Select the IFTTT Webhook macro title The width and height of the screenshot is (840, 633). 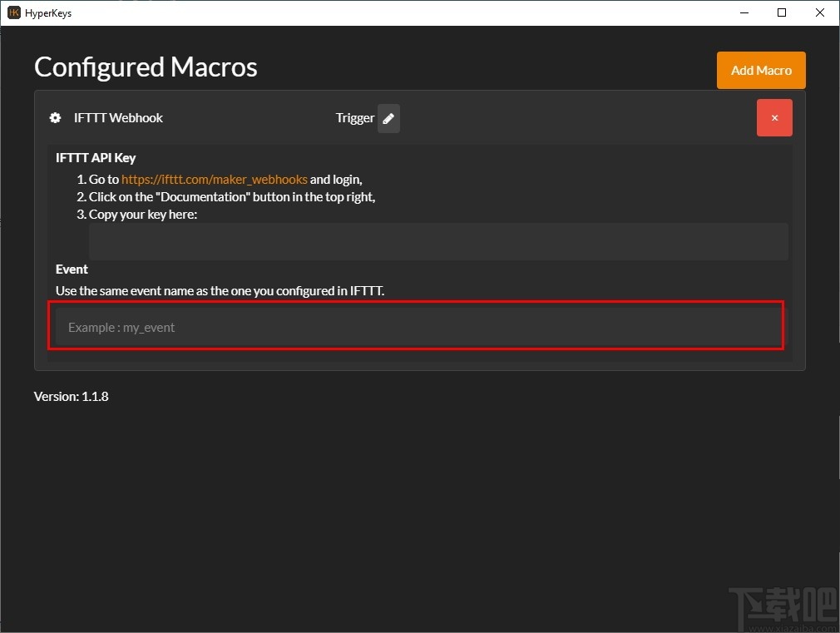tap(118, 118)
